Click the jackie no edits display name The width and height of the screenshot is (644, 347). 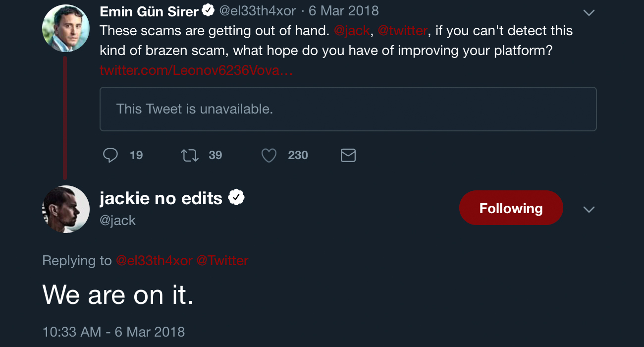[161, 198]
